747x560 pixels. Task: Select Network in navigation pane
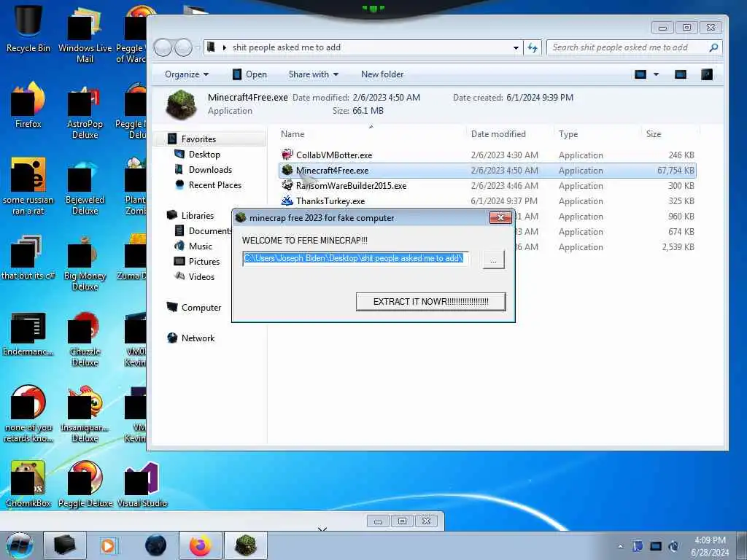coord(198,338)
